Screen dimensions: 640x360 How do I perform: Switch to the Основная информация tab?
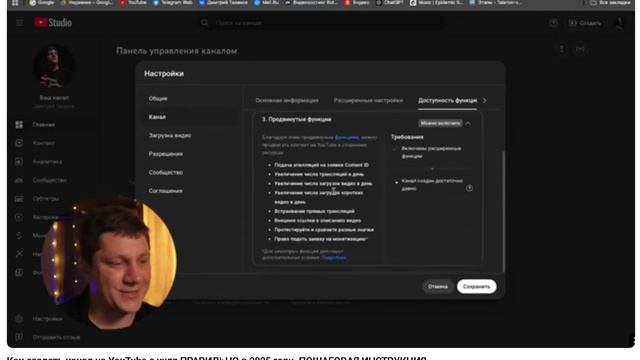[x=287, y=100]
